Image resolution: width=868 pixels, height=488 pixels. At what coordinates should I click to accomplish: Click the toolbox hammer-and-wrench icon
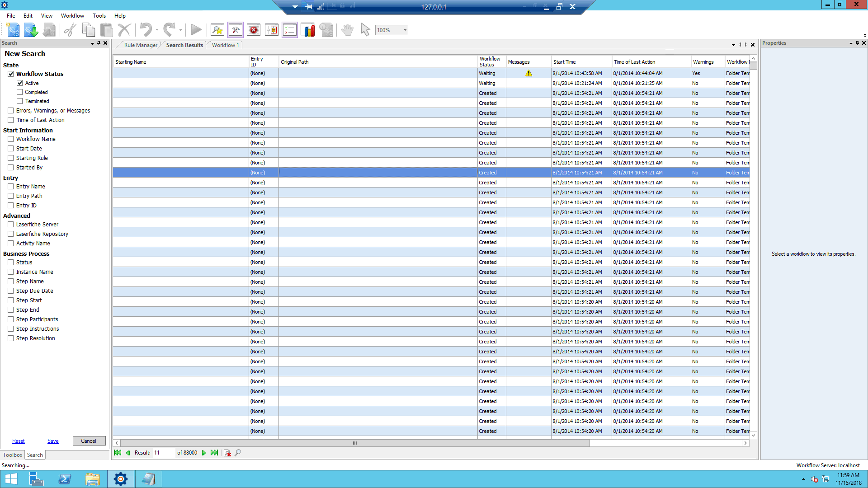[236, 30]
